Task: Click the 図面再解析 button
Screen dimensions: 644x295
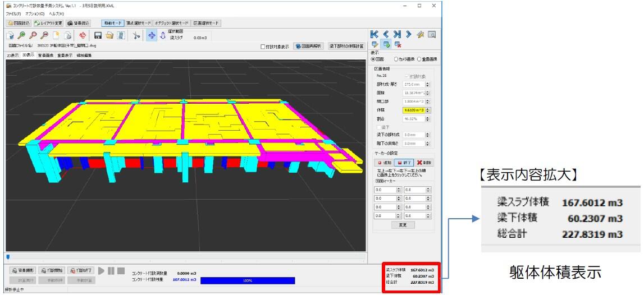Action: (308, 47)
